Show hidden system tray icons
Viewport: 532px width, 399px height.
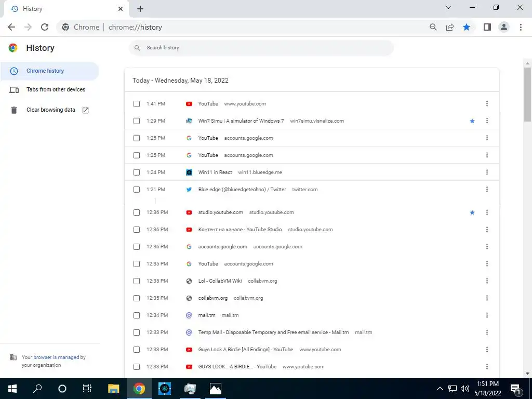point(440,389)
